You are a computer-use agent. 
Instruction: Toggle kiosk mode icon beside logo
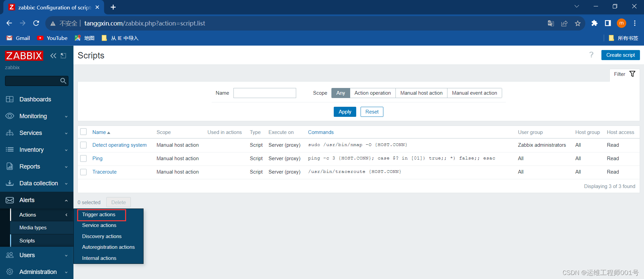[63, 56]
